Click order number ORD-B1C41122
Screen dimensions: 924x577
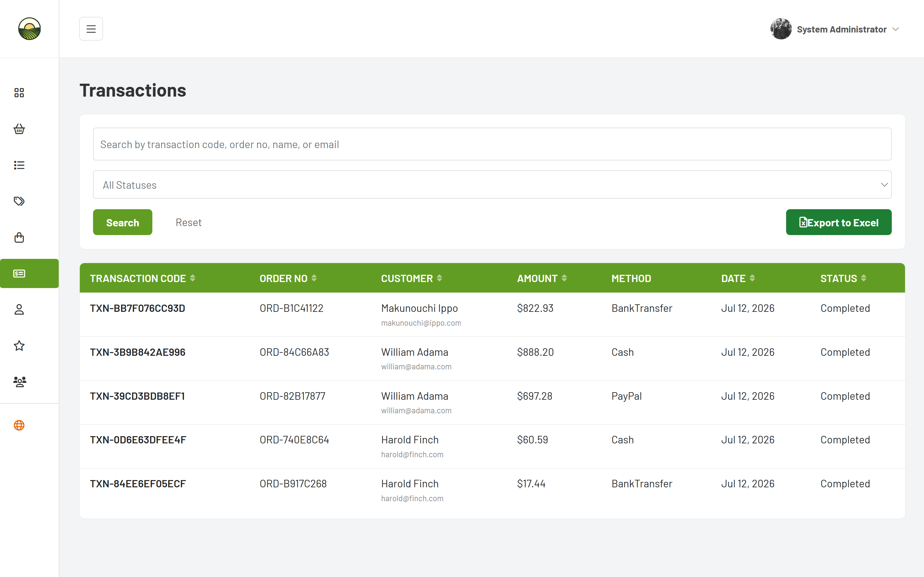pos(291,308)
